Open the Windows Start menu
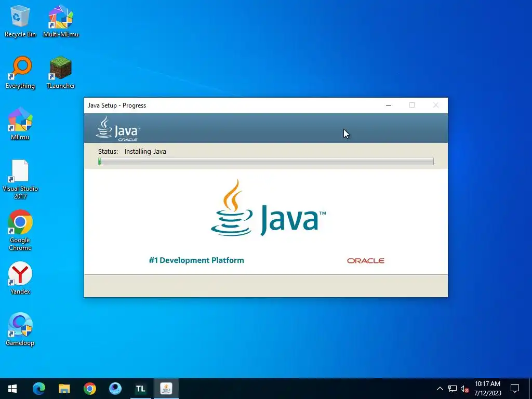Screen dimensions: 532x399 [12, 389]
